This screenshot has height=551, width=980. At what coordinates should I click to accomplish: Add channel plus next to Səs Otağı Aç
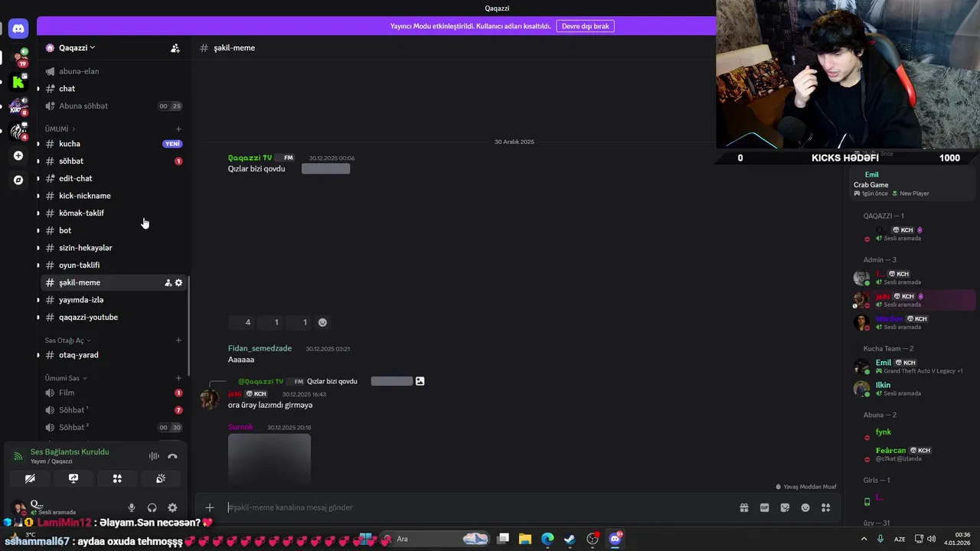point(178,340)
